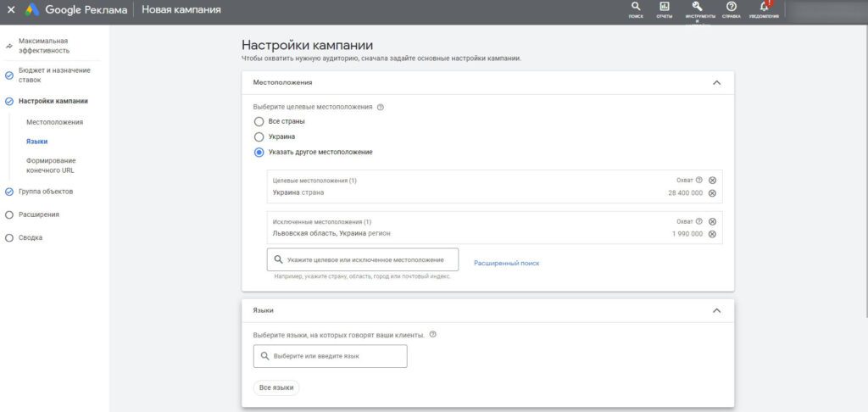Open the Help question mark icon
This screenshot has width=868, height=412.
point(732,8)
